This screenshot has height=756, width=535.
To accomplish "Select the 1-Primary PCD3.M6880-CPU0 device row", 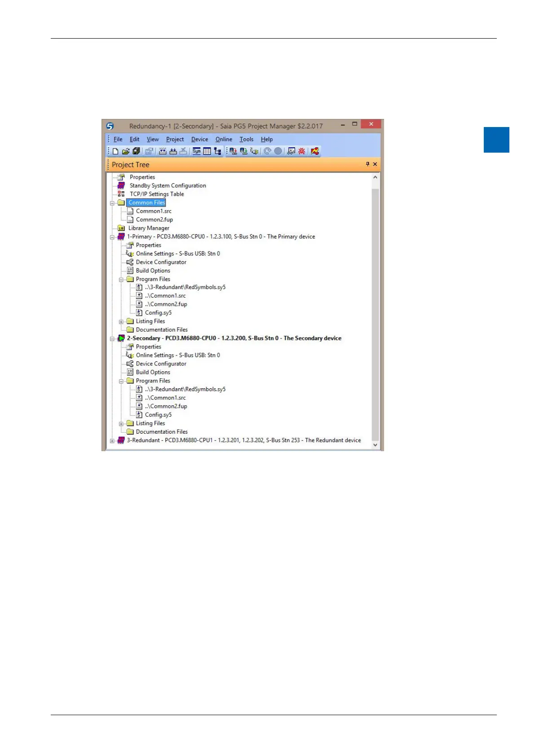I will tap(221, 237).
